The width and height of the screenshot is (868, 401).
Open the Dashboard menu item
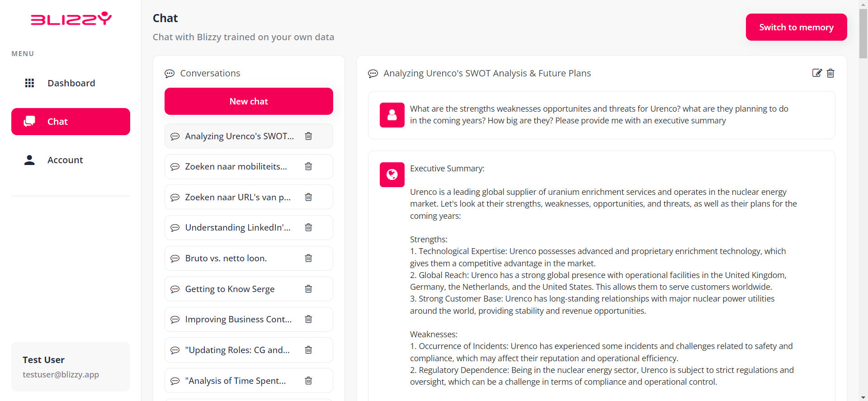point(71,83)
